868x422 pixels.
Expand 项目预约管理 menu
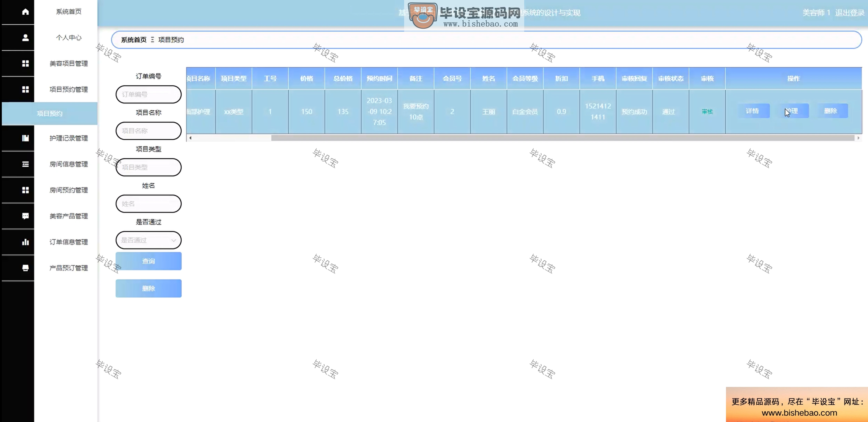click(69, 89)
